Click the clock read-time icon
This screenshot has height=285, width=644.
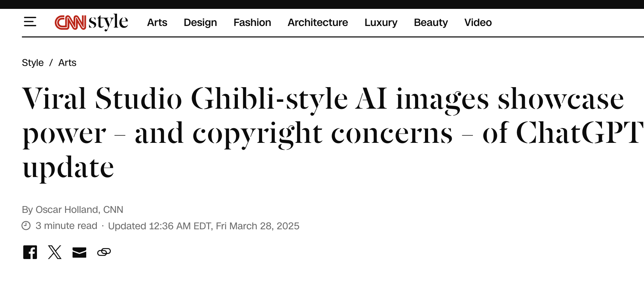point(26,226)
